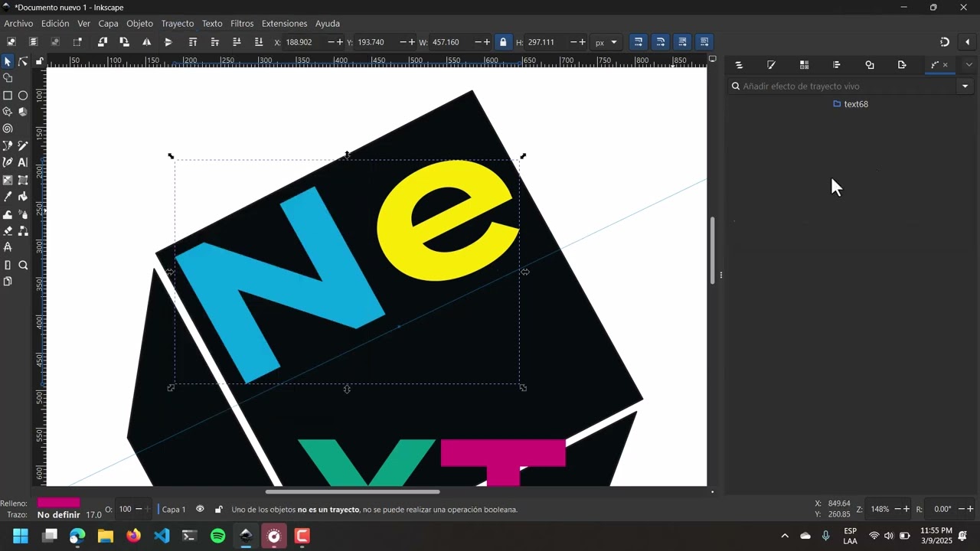Select the Shape Builder tool
The image size is (980, 551).
[x=8, y=78]
